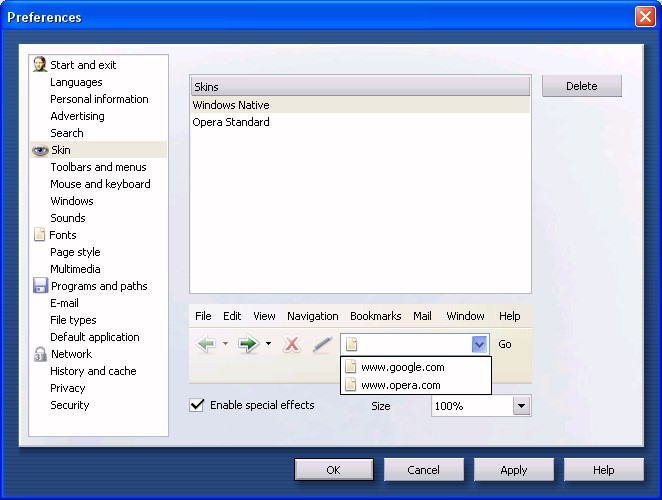The height and width of the screenshot is (500, 662).
Task: Click the pencil wand toolbar icon
Action: (x=321, y=344)
